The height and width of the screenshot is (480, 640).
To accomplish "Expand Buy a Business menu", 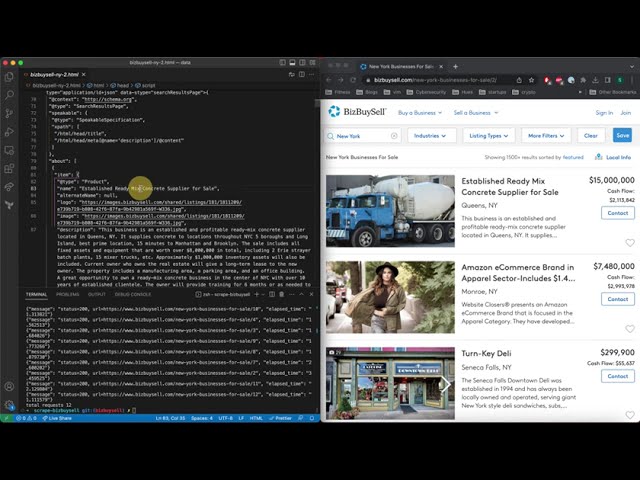I will pos(420,113).
